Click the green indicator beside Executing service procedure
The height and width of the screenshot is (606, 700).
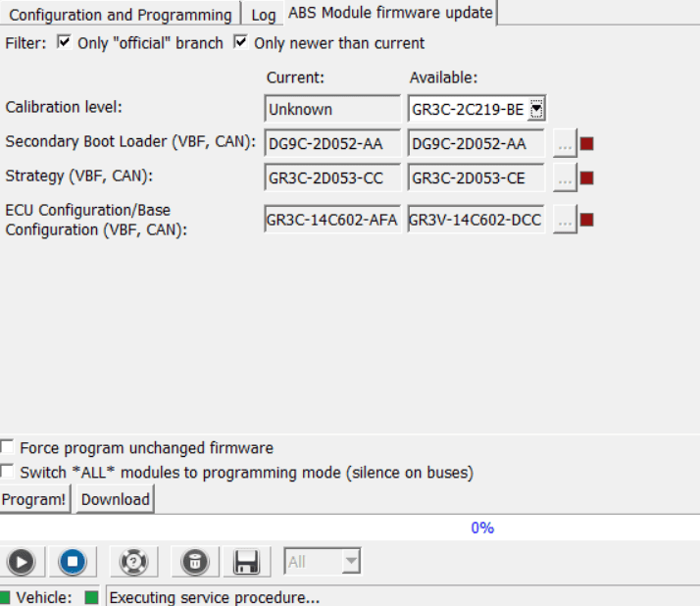(x=91, y=597)
